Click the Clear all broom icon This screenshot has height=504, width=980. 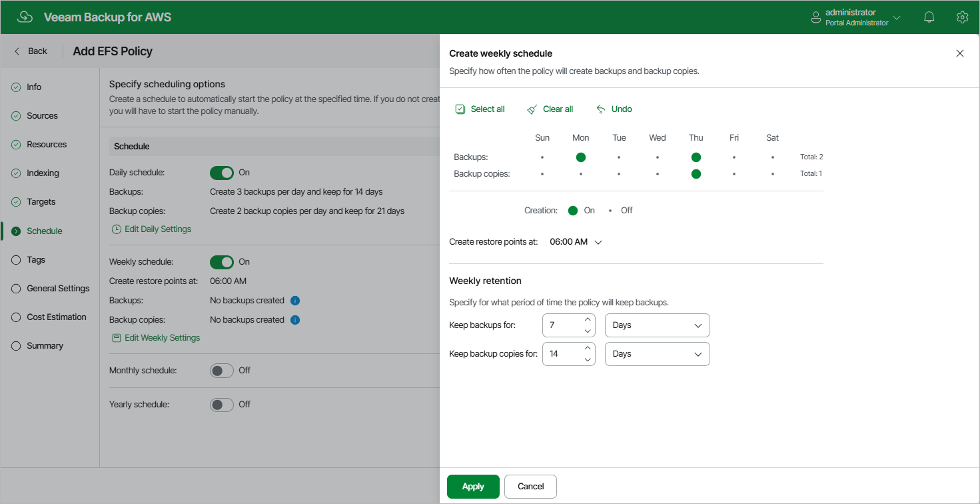pos(532,109)
